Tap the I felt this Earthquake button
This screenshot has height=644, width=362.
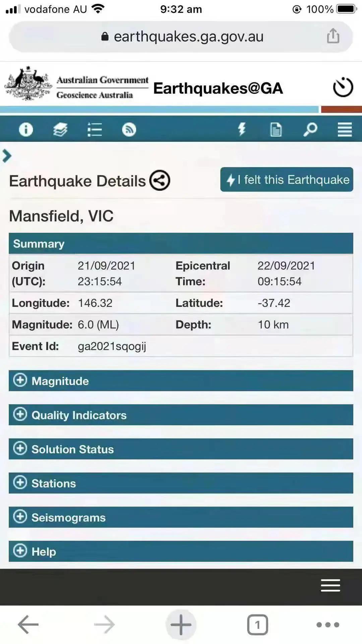tap(287, 179)
